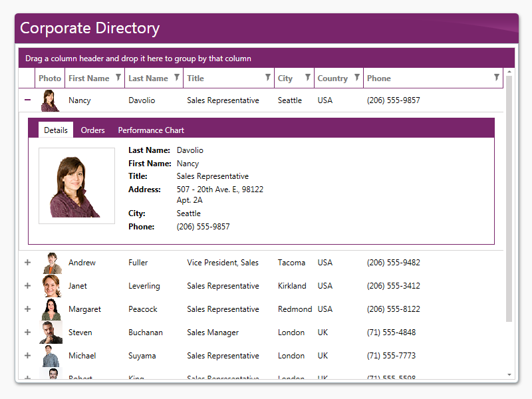
Task: Click Nancy's large portrait photo
Action: click(76, 186)
